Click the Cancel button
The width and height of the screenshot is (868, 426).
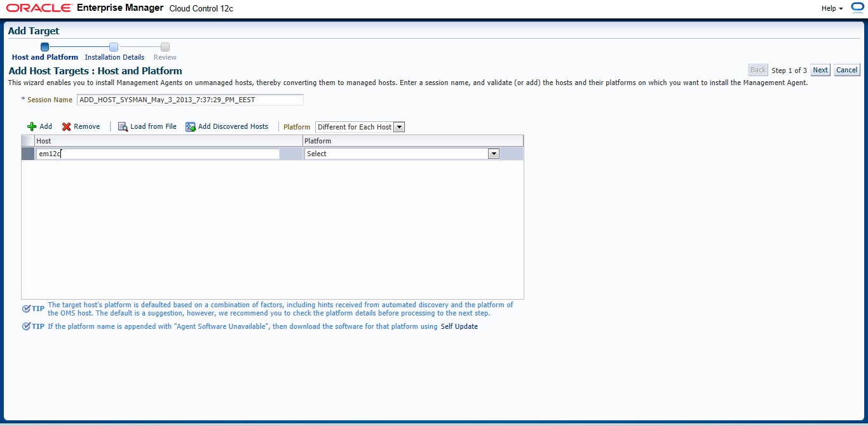point(846,70)
